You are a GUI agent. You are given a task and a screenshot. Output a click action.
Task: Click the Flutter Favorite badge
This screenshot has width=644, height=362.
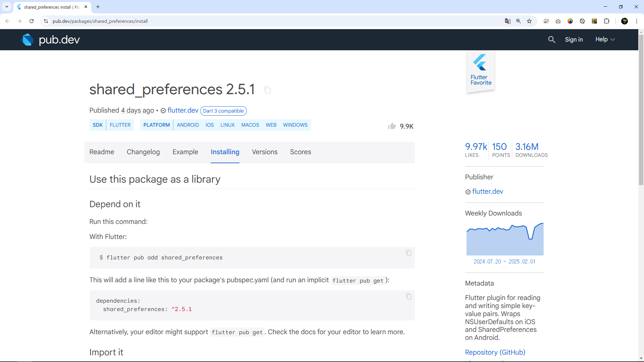coord(481,72)
